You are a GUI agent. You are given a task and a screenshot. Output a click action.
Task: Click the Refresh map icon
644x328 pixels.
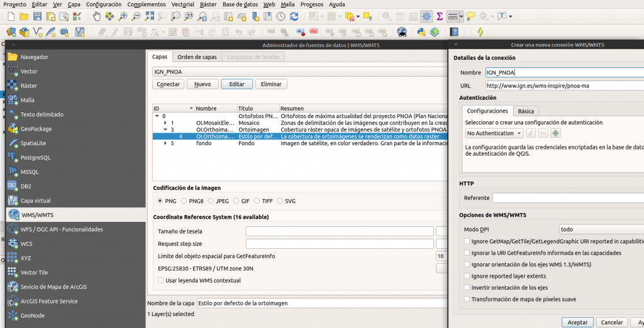click(x=294, y=16)
